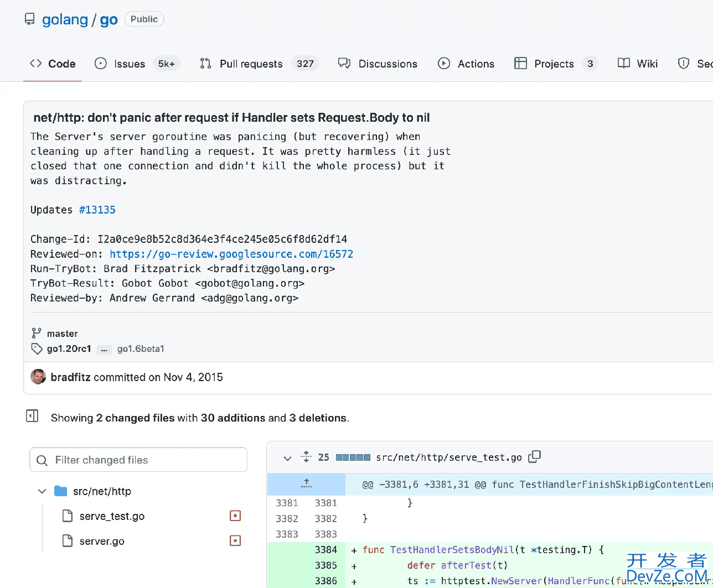
Task: Open the go1.20rc1 tag
Action: point(69,348)
